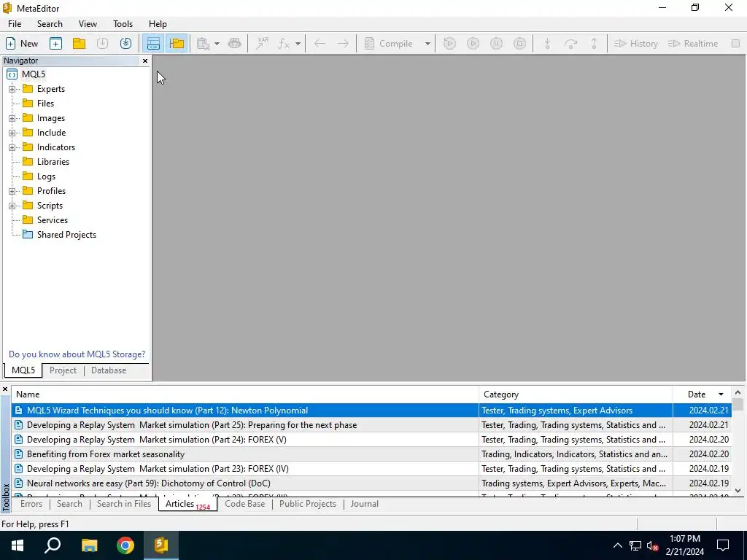The height and width of the screenshot is (560, 747).
Task: Switch to Project tab in Navigator
Action: [x=63, y=370]
